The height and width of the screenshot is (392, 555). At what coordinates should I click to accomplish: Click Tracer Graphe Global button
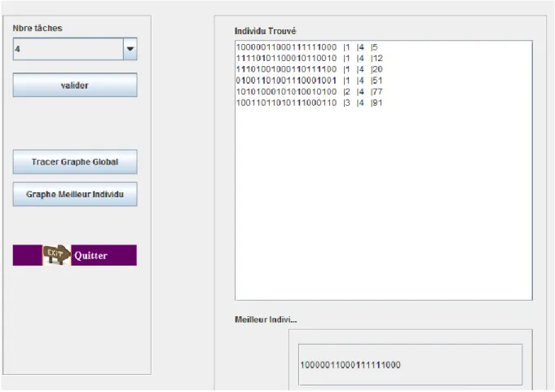coord(75,161)
